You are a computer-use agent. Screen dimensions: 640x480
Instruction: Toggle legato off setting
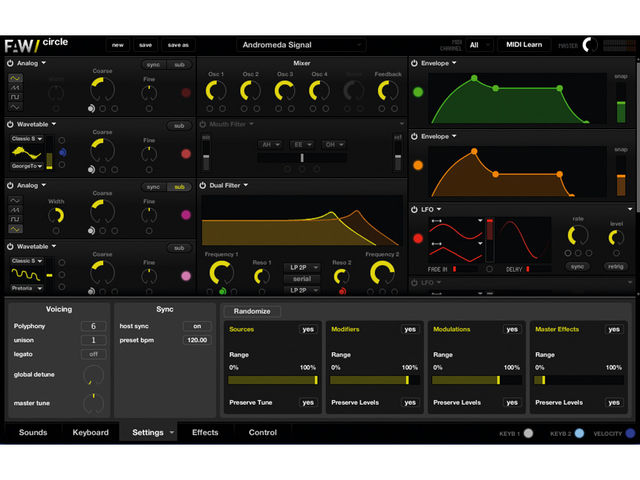pos(93,354)
